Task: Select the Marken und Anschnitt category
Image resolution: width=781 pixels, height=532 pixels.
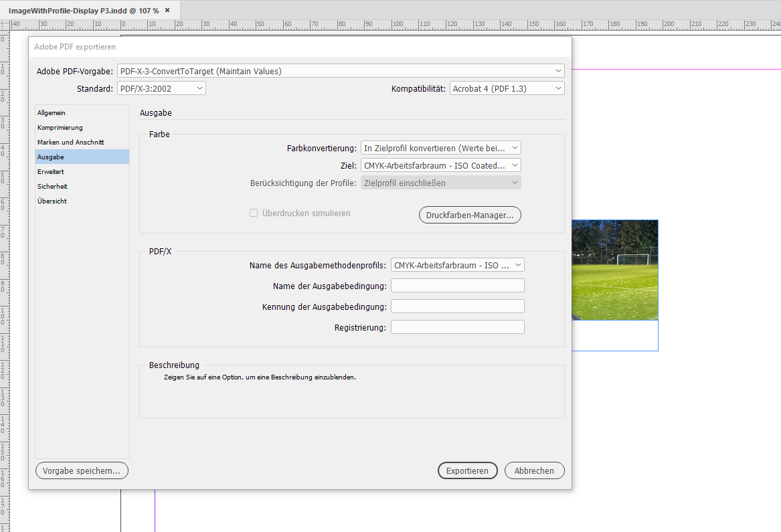Action: (70, 142)
